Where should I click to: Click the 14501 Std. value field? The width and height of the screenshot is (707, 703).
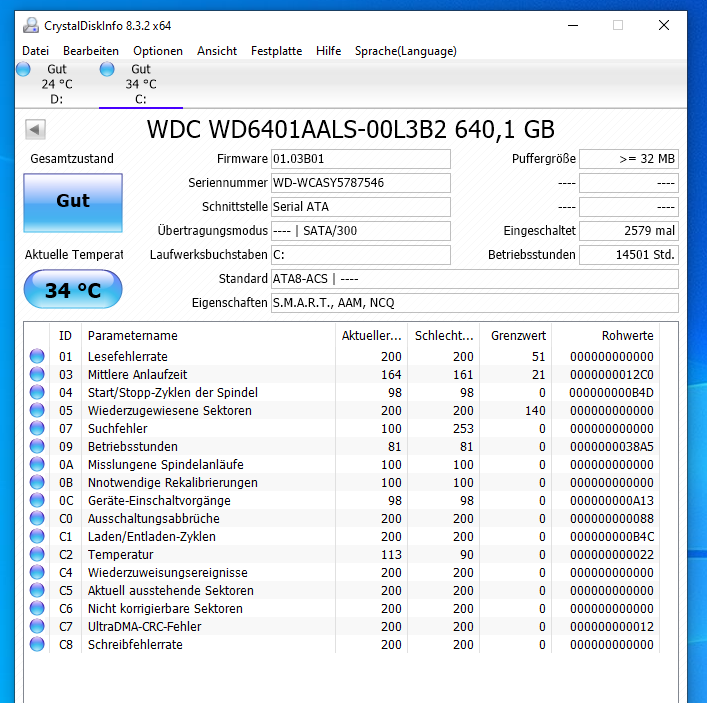pos(629,255)
